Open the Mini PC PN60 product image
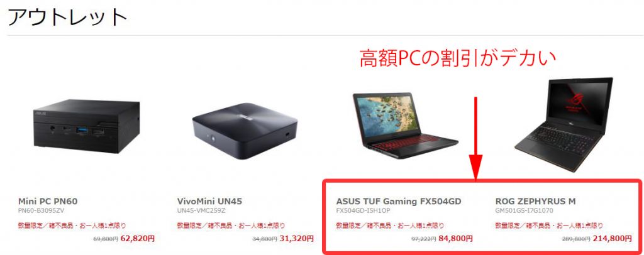 [x=87, y=126]
